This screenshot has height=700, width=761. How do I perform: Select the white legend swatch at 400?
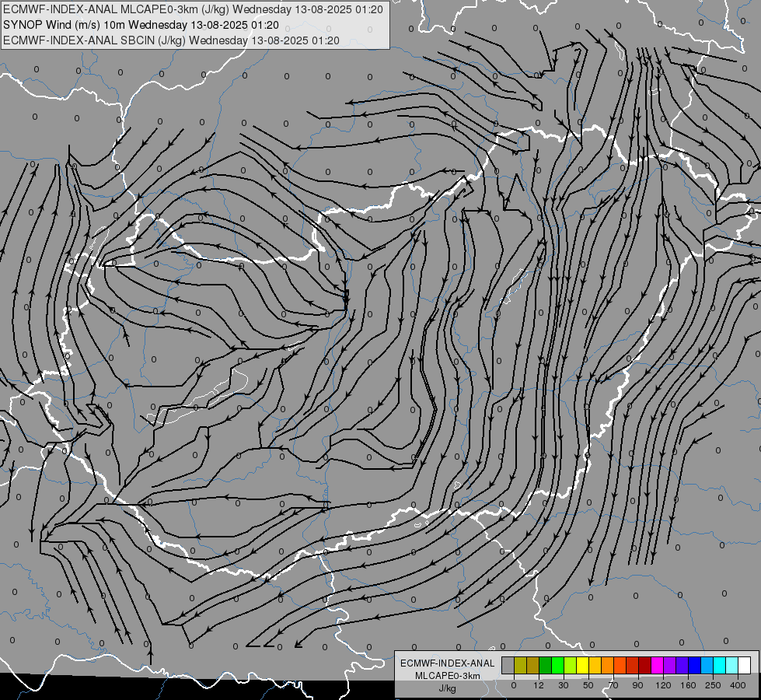pos(744,666)
